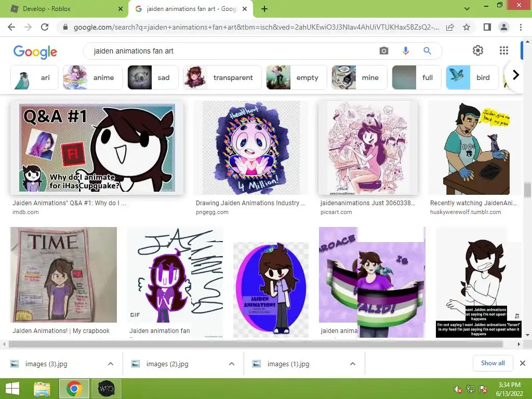Open pngegg.com source link
The width and height of the screenshot is (532, 399).
pyautogui.click(x=212, y=212)
